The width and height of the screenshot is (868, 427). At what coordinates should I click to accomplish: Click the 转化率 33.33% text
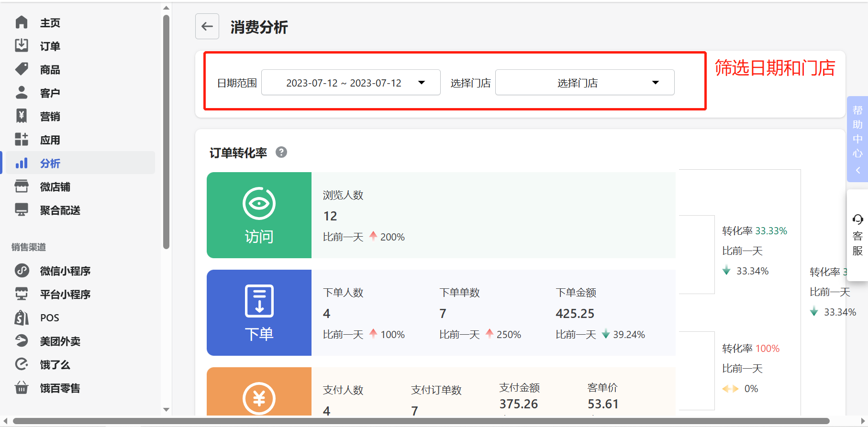[755, 231]
